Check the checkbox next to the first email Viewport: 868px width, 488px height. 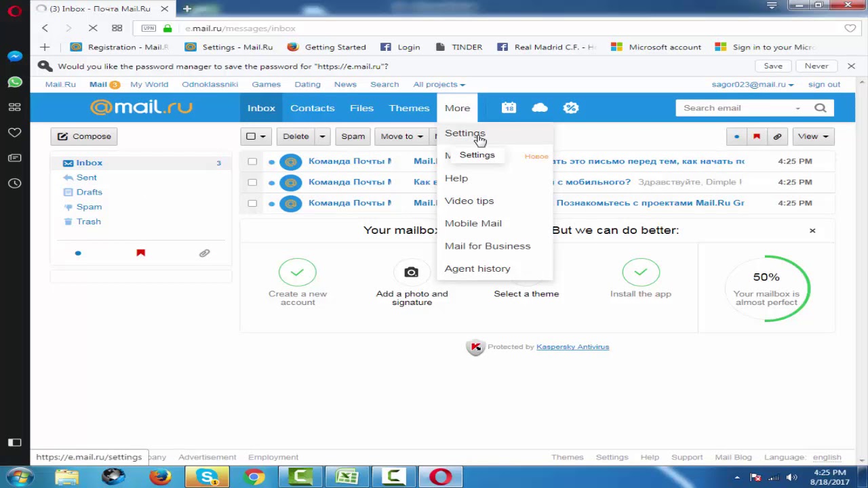point(252,161)
